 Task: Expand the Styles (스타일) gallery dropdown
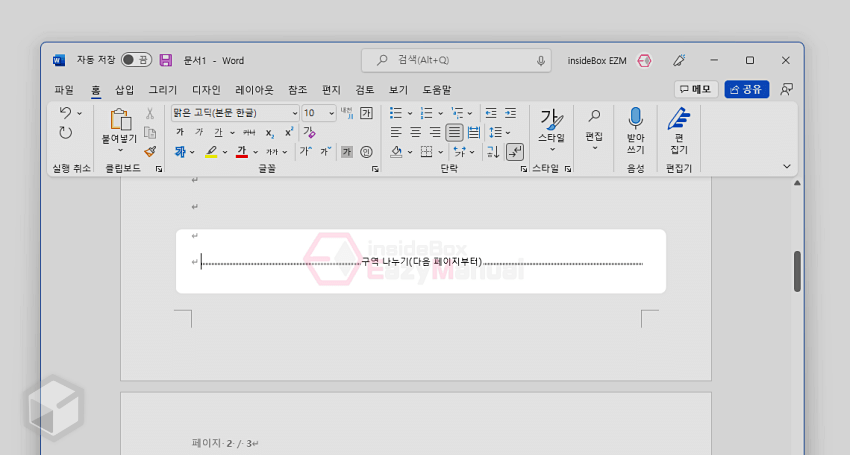coord(552,149)
